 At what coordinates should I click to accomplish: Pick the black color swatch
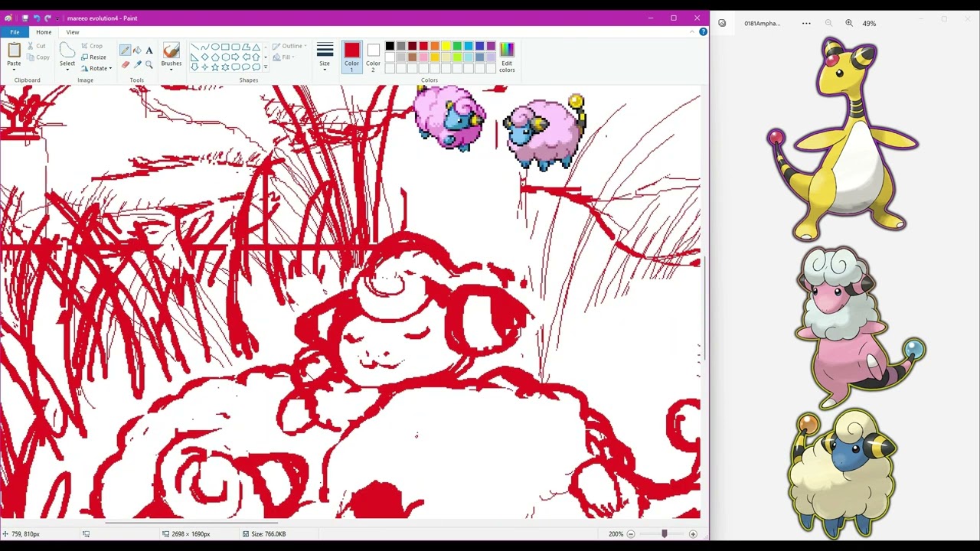tap(390, 46)
